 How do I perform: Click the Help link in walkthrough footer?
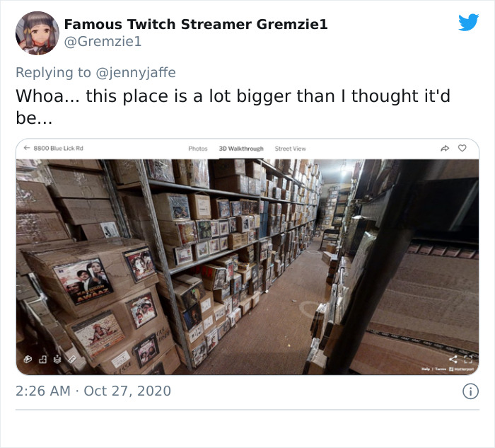point(426,369)
